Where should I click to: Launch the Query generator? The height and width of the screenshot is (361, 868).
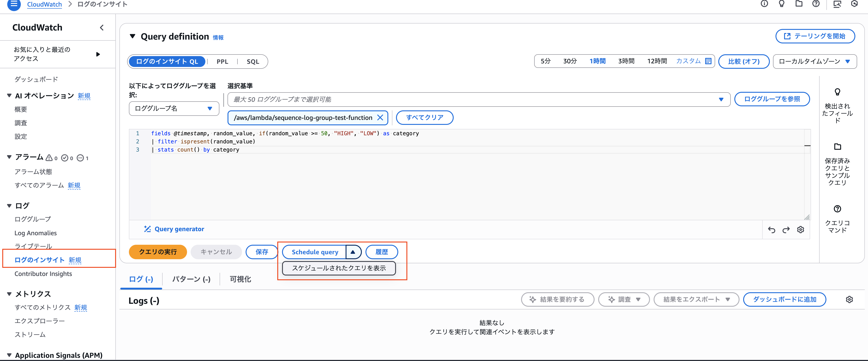tap(174, 229)
